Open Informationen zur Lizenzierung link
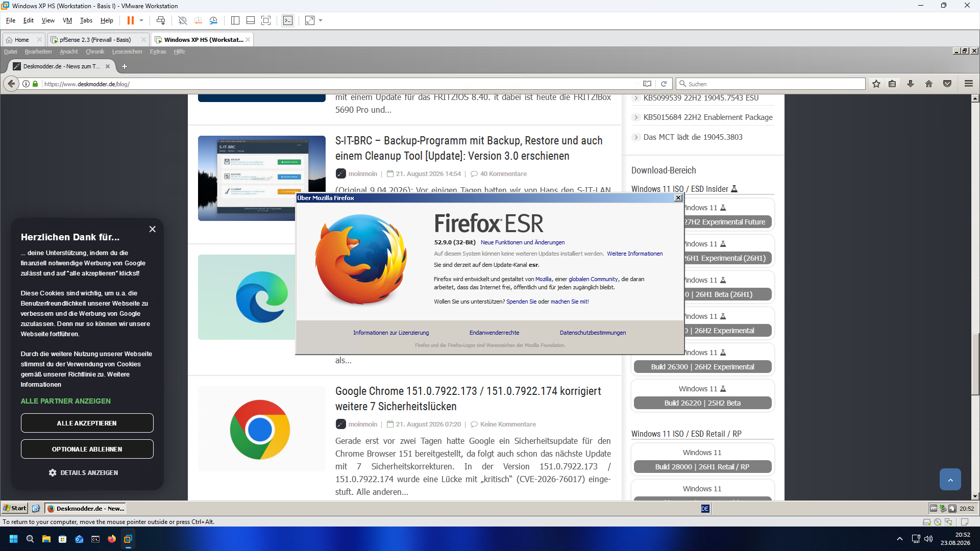This screenshot has width=980, height=551. 391,333
